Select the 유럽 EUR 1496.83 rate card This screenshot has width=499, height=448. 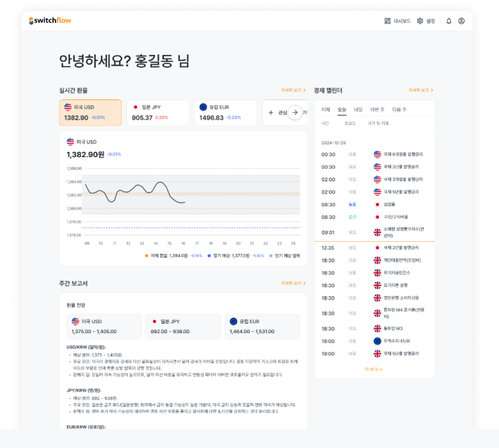[225, 113]
